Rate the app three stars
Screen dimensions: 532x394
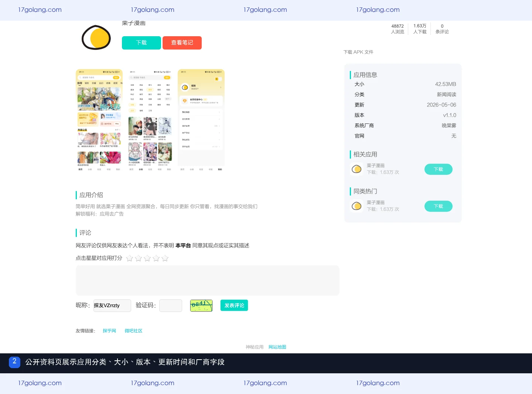(147, 258)
